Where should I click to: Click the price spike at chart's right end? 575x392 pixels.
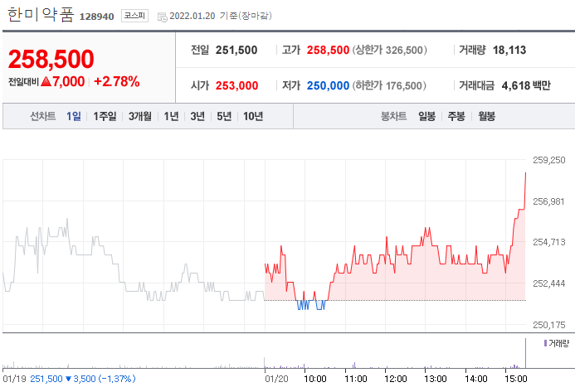[525, 191]
